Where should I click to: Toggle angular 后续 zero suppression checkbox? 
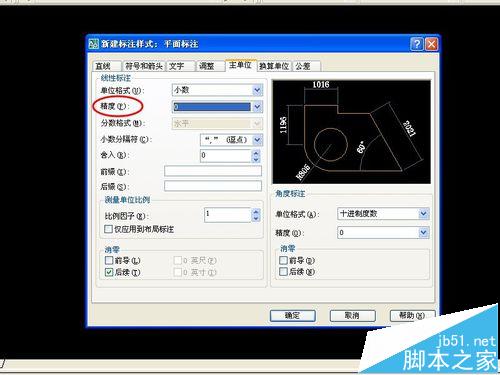[283, 271]
